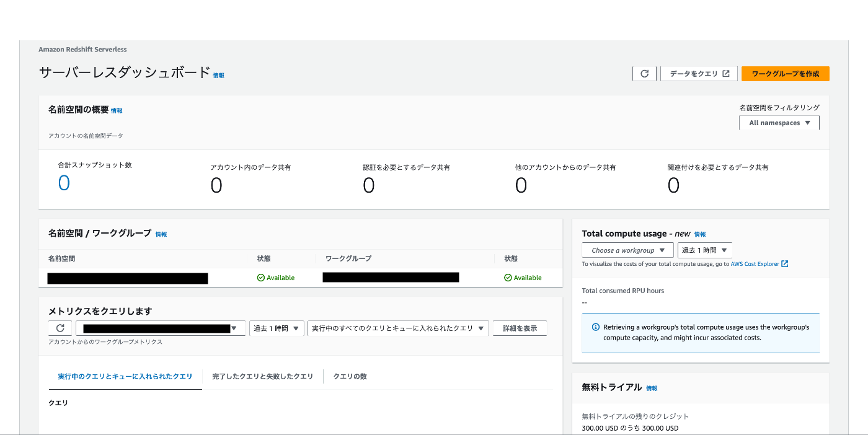Open 過去 1 時間 dropdown in query metrics
Screen dimensions: 868x435
(277, 328)
